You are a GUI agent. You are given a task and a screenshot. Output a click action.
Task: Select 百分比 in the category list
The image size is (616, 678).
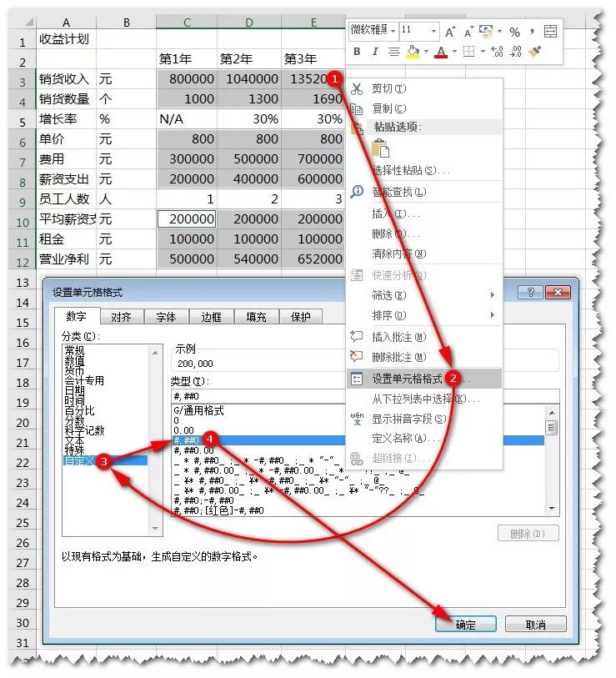[79, 410]
